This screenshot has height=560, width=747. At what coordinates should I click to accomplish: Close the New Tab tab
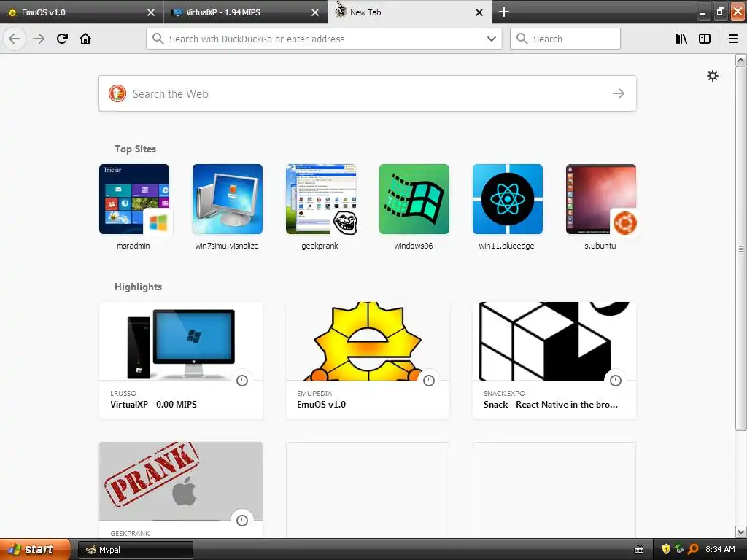pyautogui.click(x=479, y=12)
